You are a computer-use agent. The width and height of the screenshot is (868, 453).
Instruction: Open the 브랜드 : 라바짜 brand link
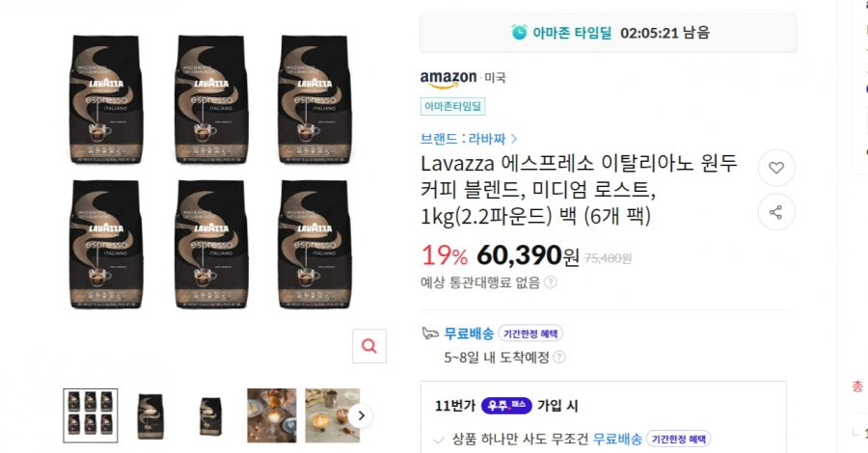click(463, 138)
